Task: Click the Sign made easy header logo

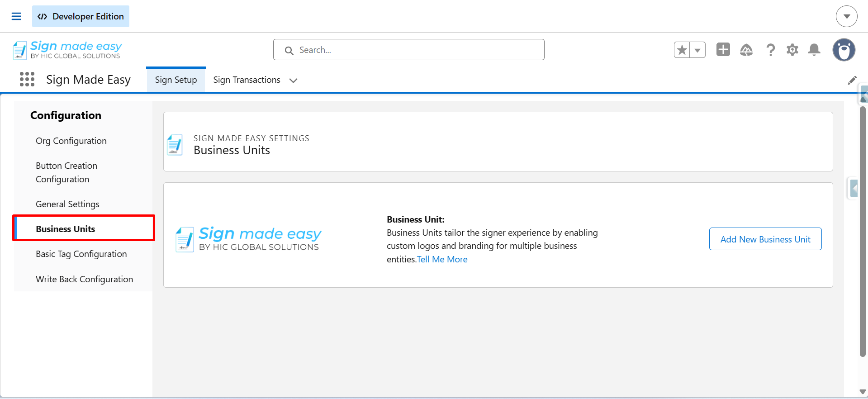Action: click(x=67, y=50)
